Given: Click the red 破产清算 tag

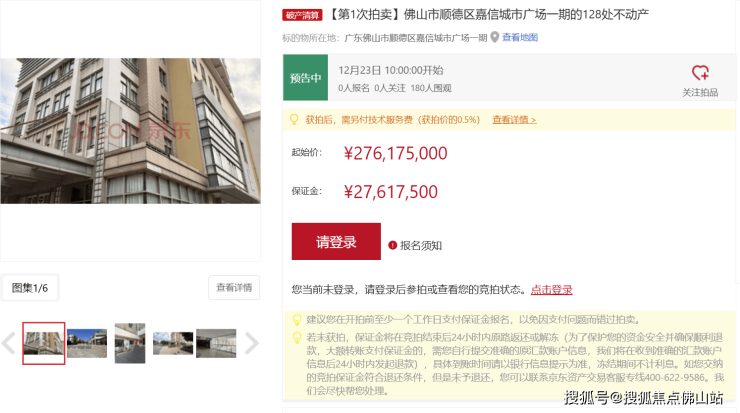Looking at the screenshot, I should [302, 15].
